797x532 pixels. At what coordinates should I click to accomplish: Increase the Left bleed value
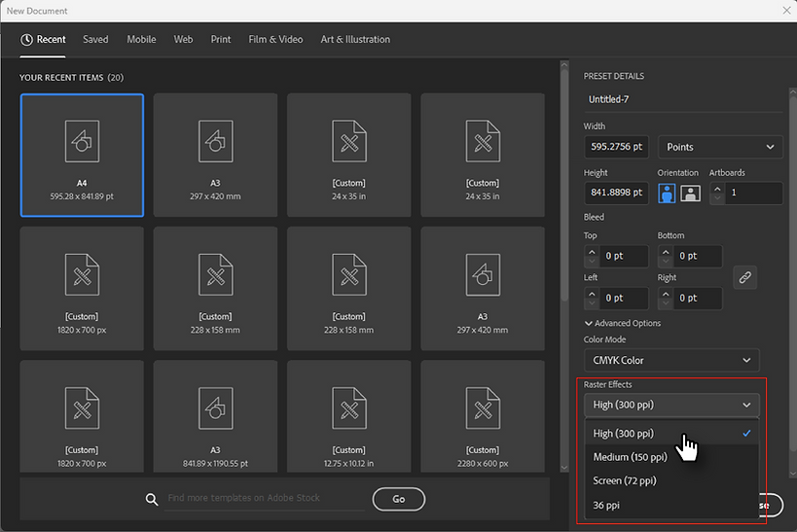(592, 294)
